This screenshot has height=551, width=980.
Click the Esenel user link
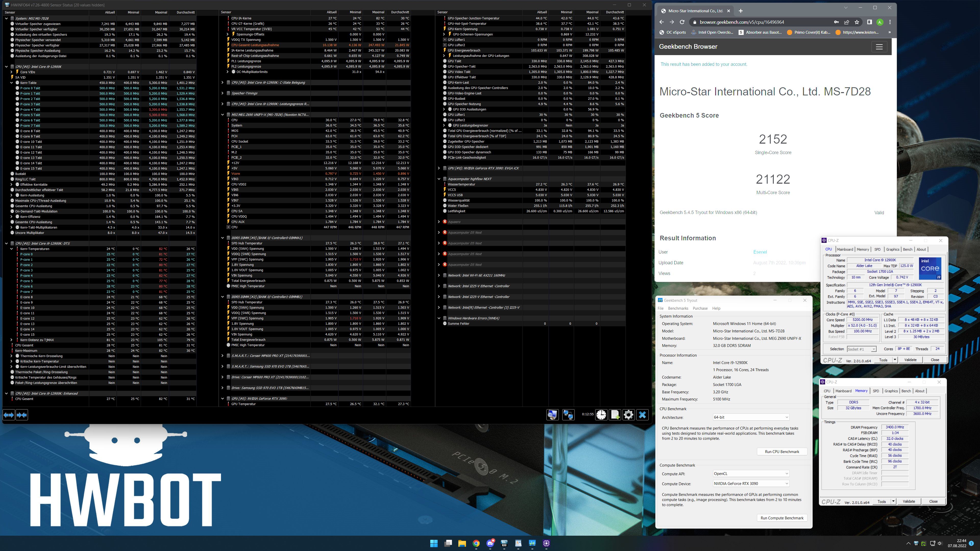760,252
